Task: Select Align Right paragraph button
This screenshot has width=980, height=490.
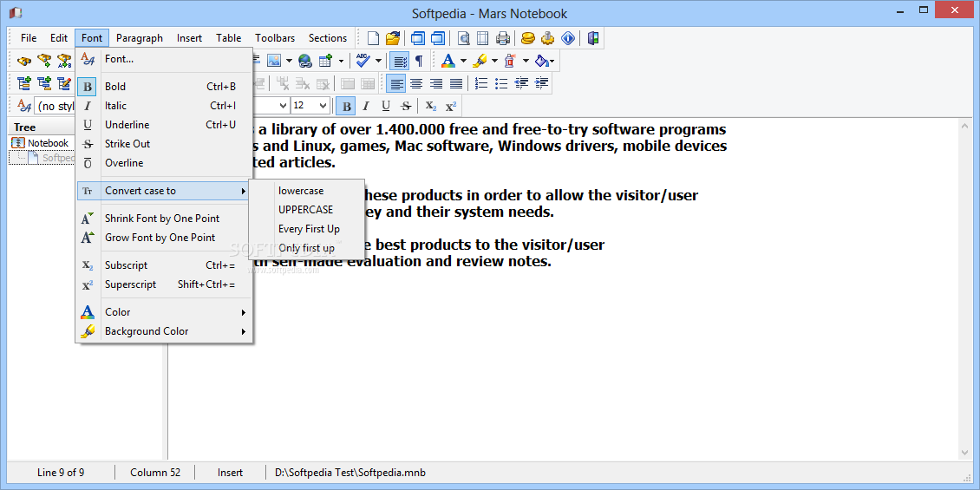Action: [x=436, y=83]
